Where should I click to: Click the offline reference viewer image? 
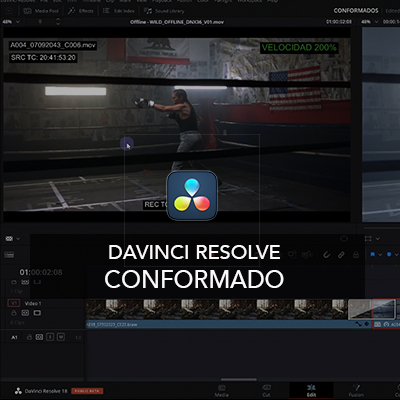pos(177,125)
